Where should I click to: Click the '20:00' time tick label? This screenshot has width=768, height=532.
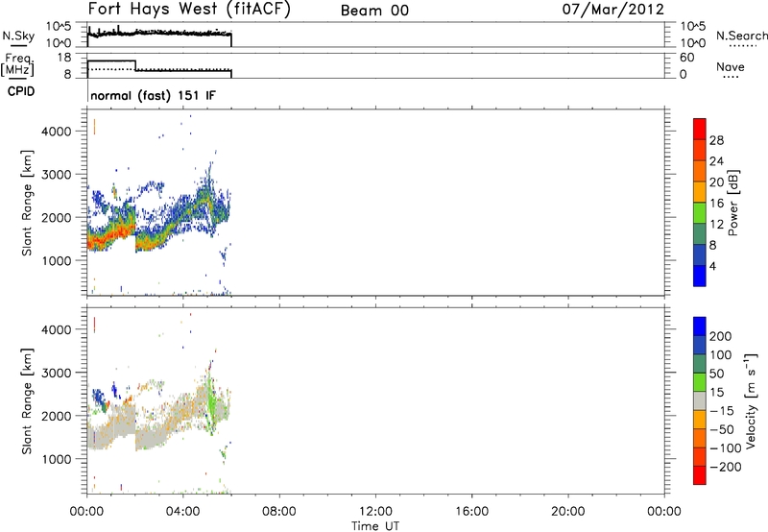click(x=567, y=512)
